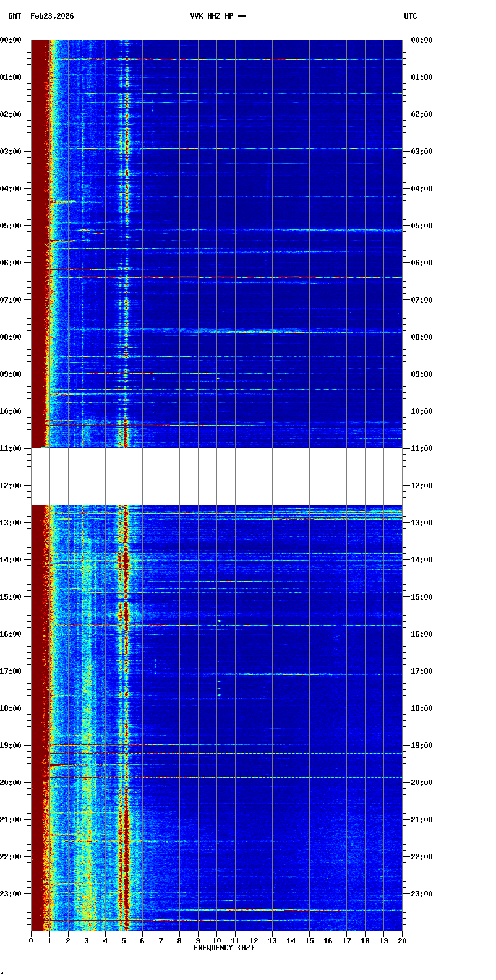Click the 12:00 marker on right time axis
The image size is (496, 980).
pos(422,486)
